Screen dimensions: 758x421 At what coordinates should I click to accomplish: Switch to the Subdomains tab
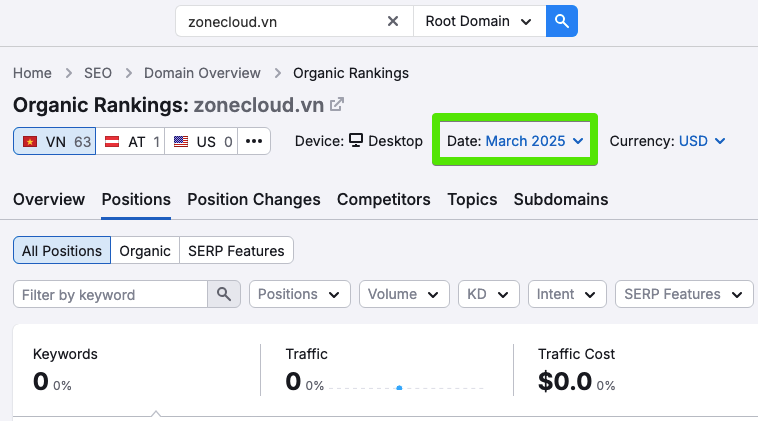click(561, 199)
